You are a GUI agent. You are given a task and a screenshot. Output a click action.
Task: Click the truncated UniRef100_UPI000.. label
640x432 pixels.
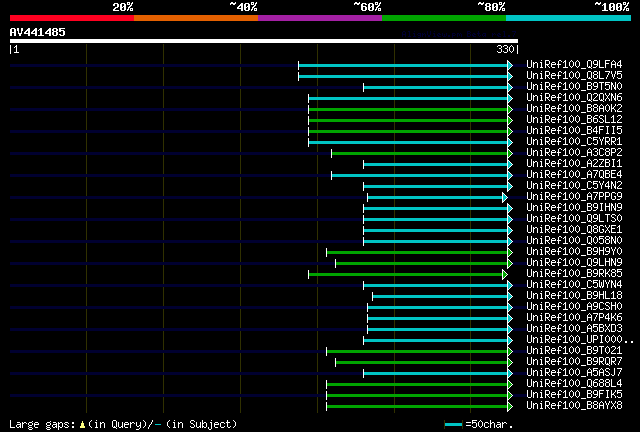tap(580, 340)
